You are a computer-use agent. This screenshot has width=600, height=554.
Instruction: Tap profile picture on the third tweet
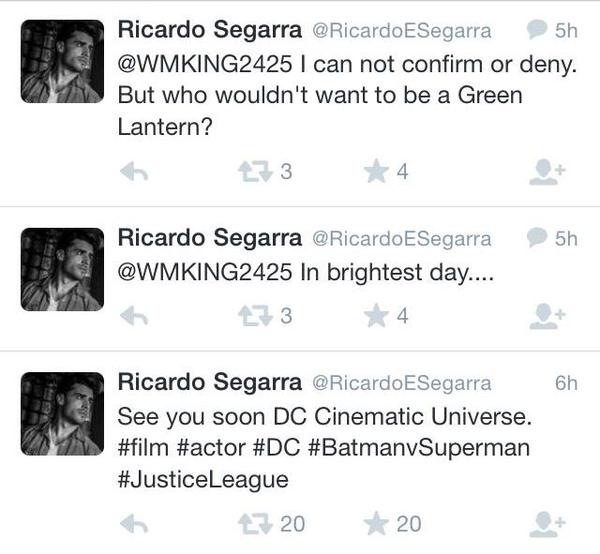[x=61, y=412]
